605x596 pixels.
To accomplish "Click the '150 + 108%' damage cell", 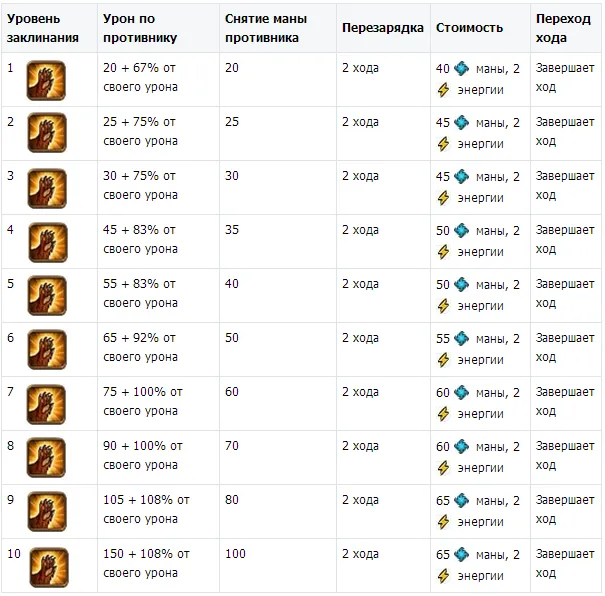I will 146,563.
